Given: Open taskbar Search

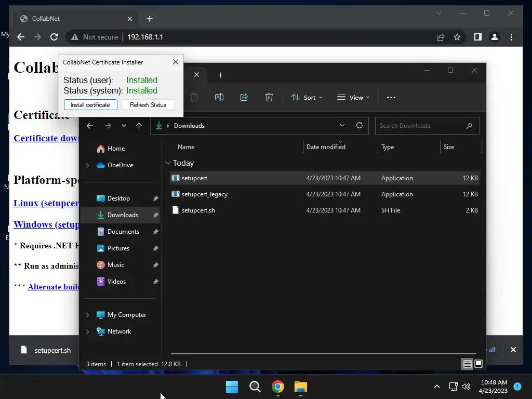Looking at the screenshot, I should tap(255, 387).
